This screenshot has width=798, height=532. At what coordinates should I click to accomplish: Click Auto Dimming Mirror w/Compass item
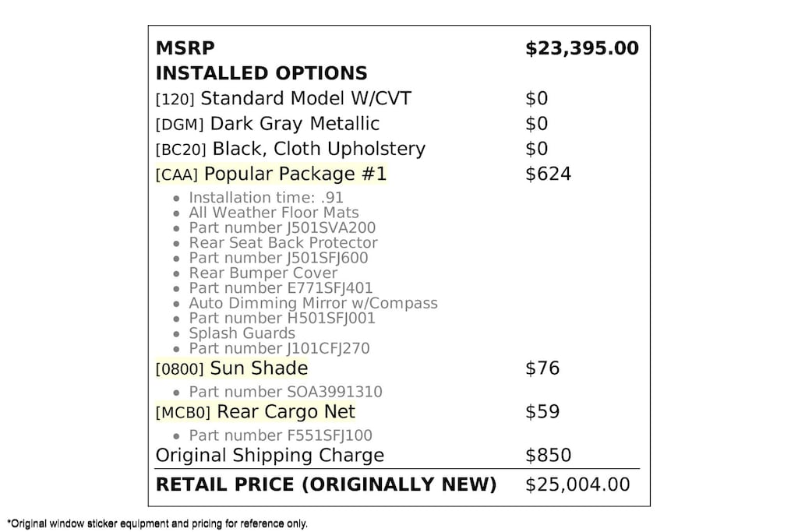313,303
